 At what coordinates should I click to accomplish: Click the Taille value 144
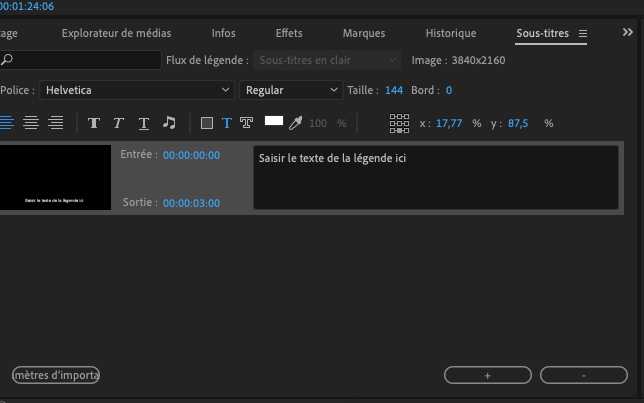[x=394, y=90]
